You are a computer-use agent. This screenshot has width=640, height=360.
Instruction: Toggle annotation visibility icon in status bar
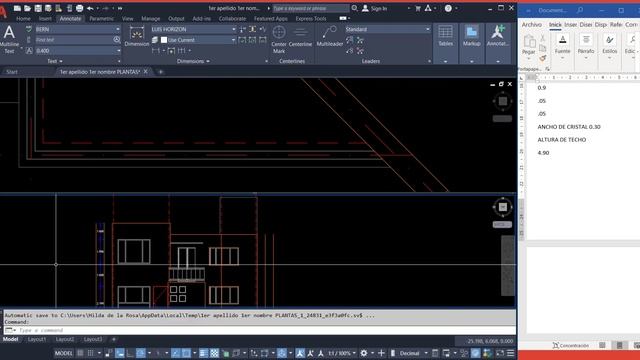pyautogui.click(x=300, y=353)
